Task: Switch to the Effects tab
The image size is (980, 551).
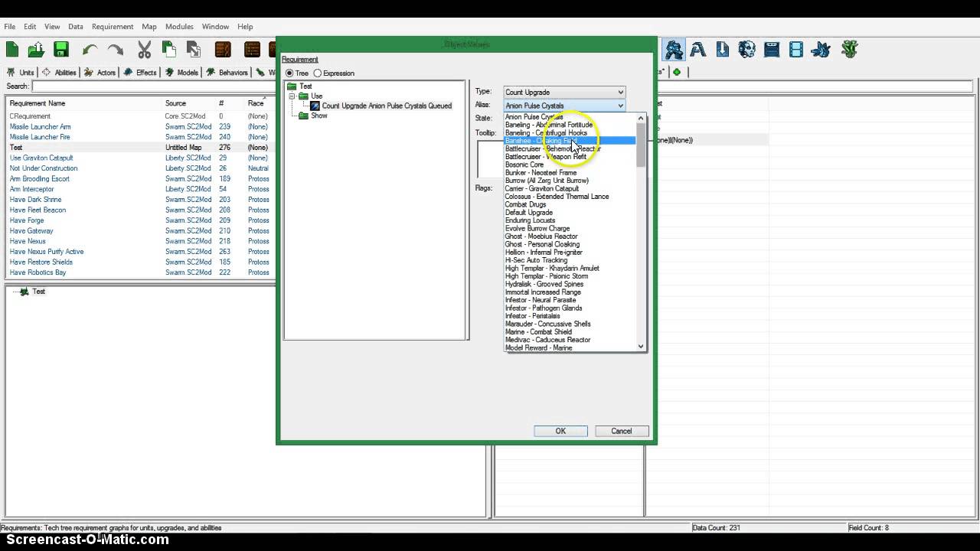Action: tap(140, 73)
